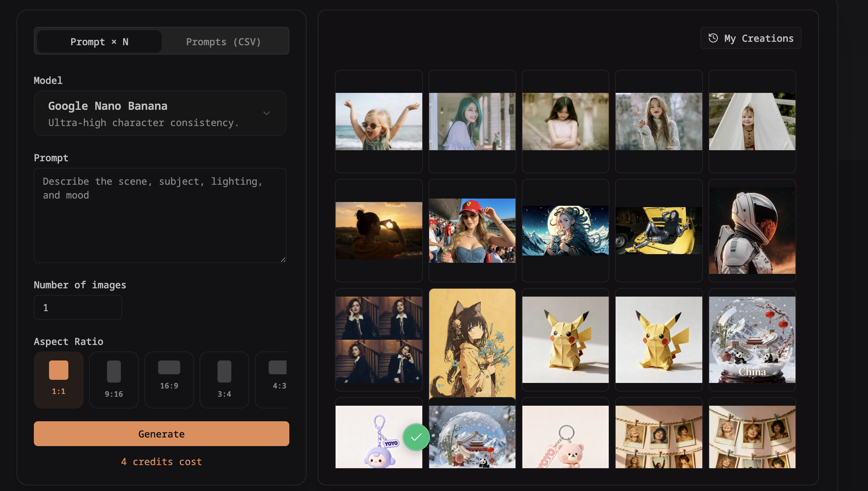The width and height of the screenshot is (868, 491).
Task: Open the hanging polaroids on white wall image
Action: [752, 437]
